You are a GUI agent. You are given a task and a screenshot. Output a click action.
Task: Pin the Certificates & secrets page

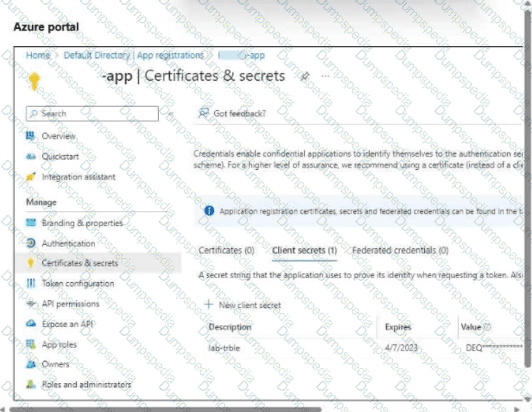(305, 76)
